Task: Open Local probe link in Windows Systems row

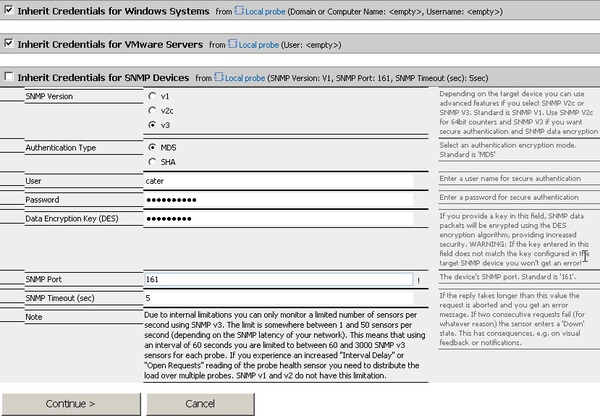Action: (265, 12)
